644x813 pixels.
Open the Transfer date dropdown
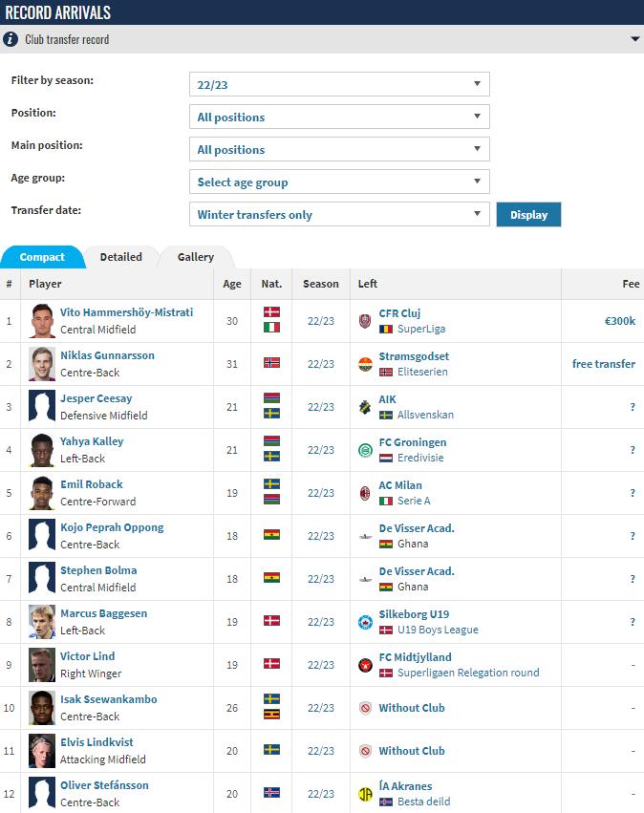[339, 214]
